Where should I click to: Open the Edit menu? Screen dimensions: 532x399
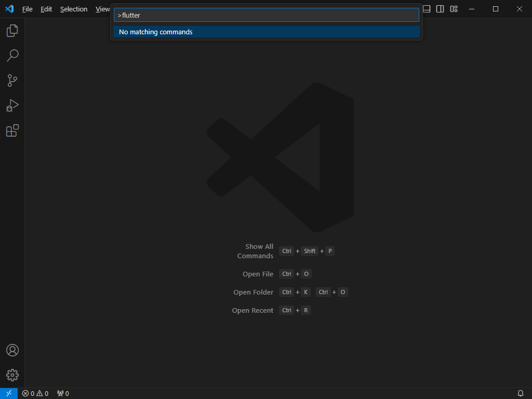click(46, 9)
